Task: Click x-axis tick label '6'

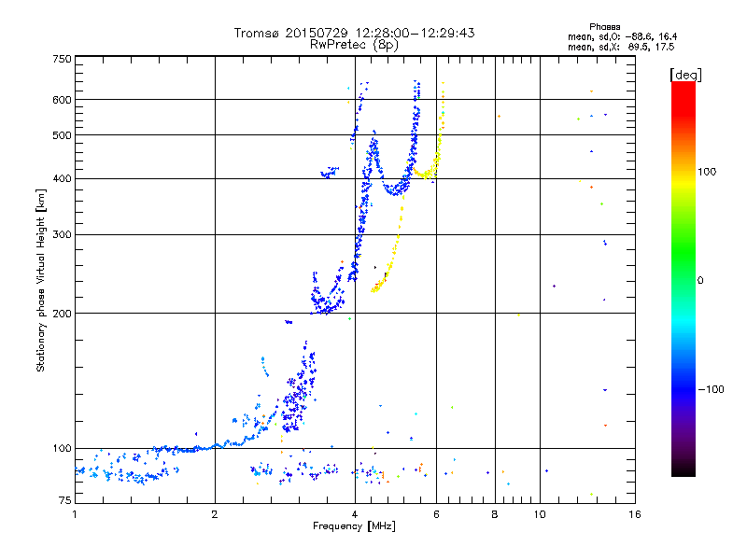Action: pos(436,514)
